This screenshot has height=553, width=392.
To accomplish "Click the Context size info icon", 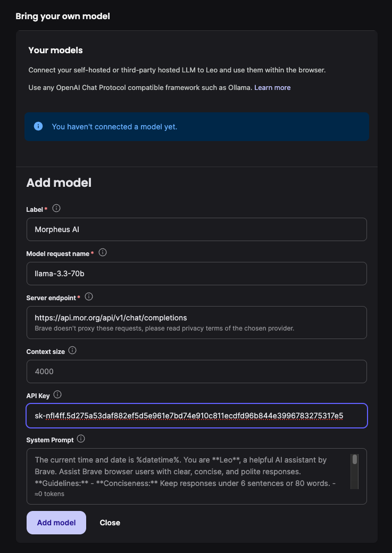I will (x=72, y=351).
